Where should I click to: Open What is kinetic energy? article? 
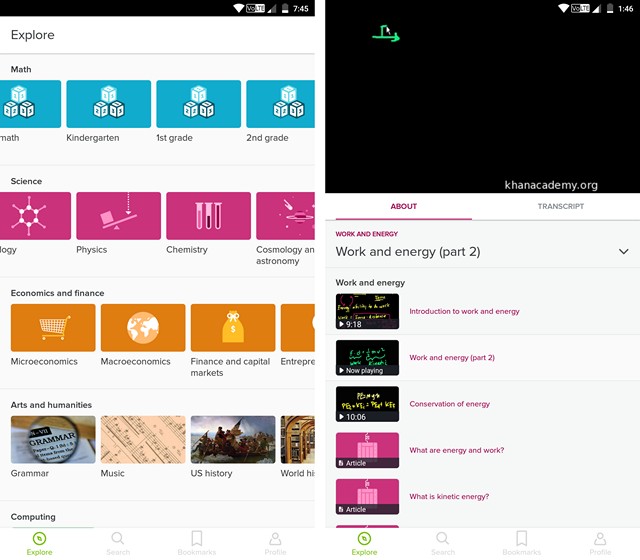449,497
